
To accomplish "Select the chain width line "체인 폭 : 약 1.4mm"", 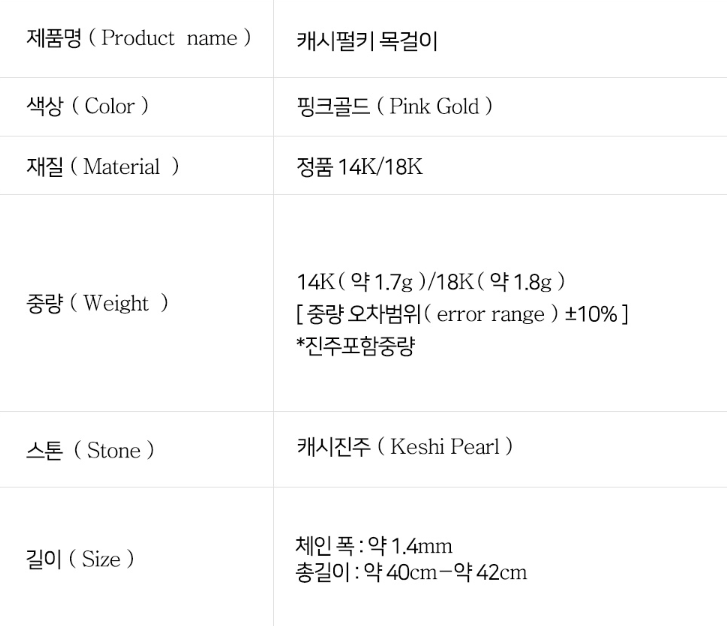I will (374, 546).
